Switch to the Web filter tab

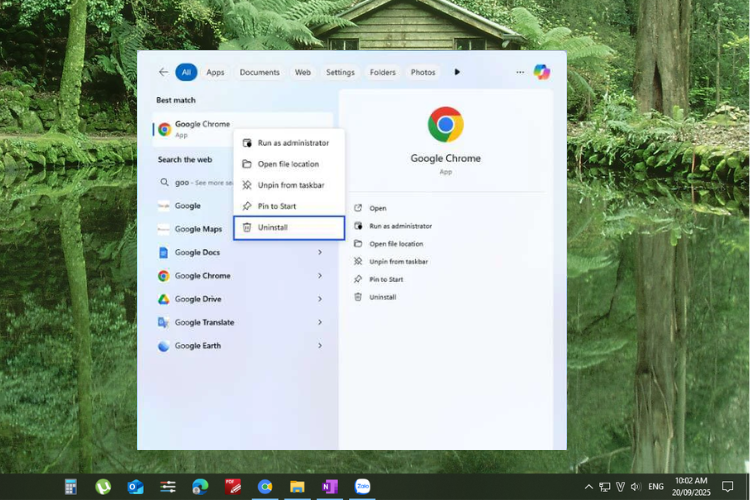pos(302,72)
